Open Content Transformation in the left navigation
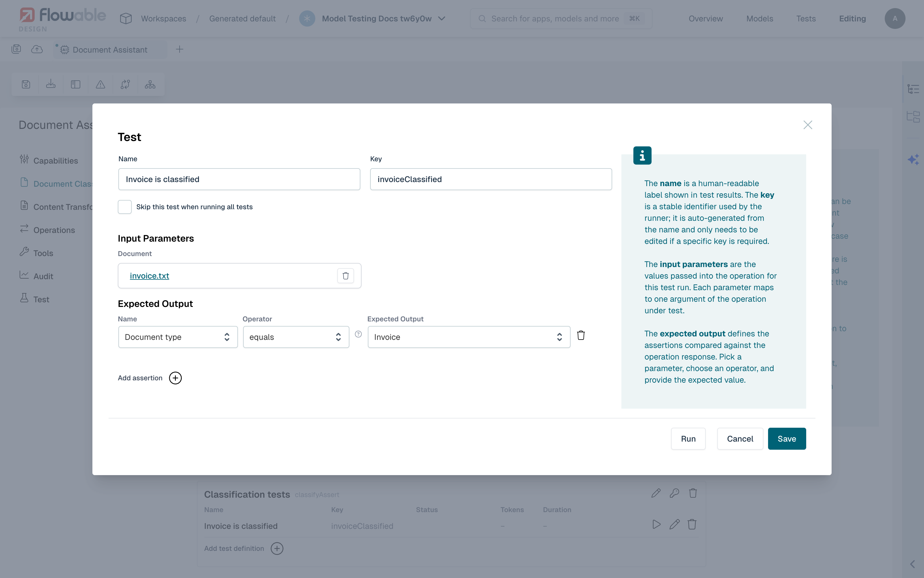 (56, 207)
